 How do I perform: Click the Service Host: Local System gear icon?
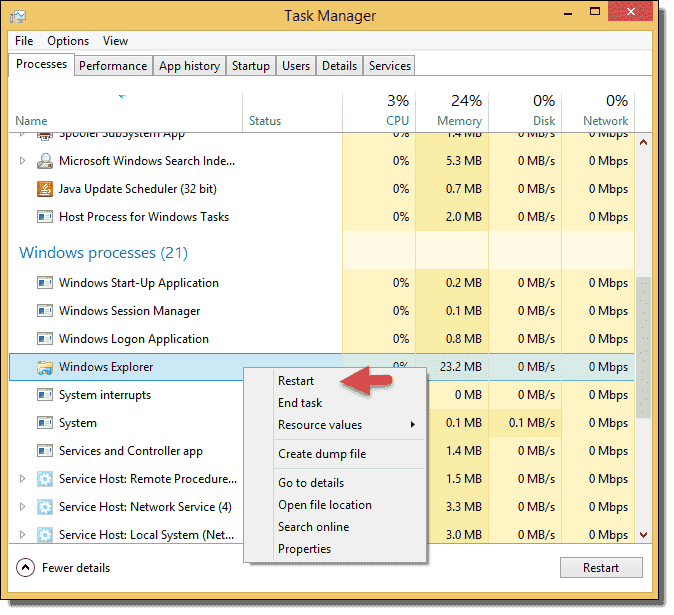(x=45, y=535)
